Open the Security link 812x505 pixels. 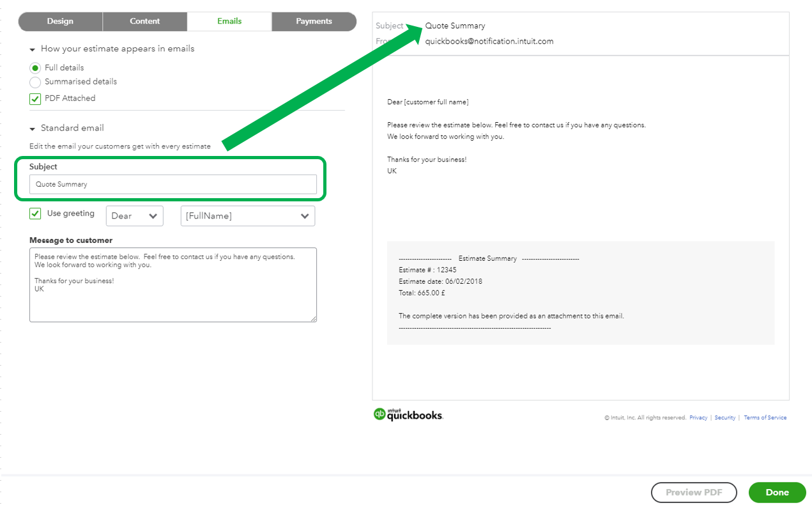click(725, 417)
